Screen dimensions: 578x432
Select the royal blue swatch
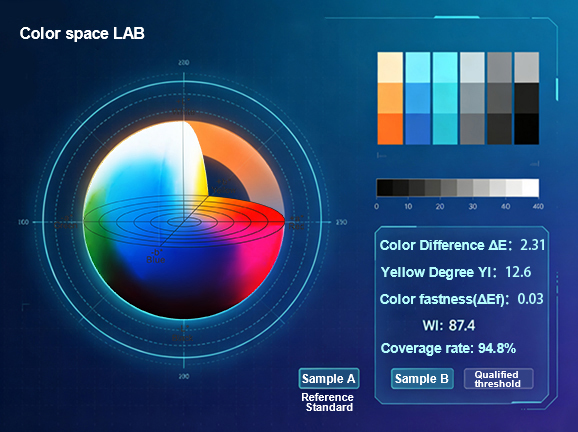pos(418,129)
